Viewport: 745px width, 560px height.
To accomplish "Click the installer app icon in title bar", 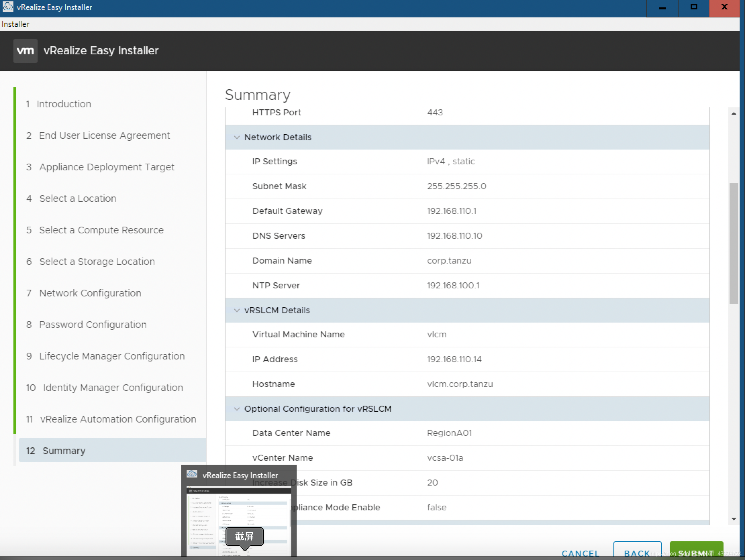I will click(x=8, y=7).
